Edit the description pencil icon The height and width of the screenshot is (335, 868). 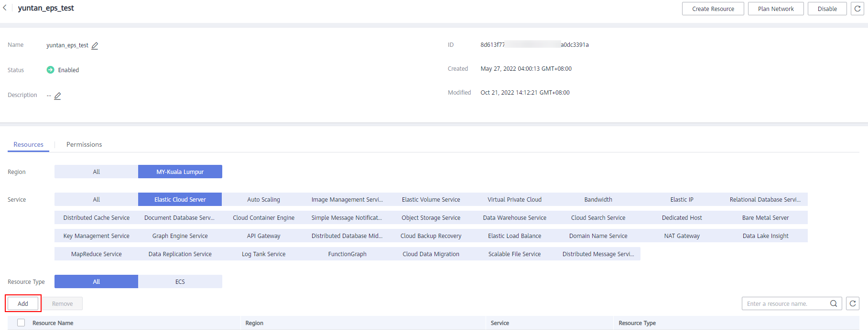57,96
